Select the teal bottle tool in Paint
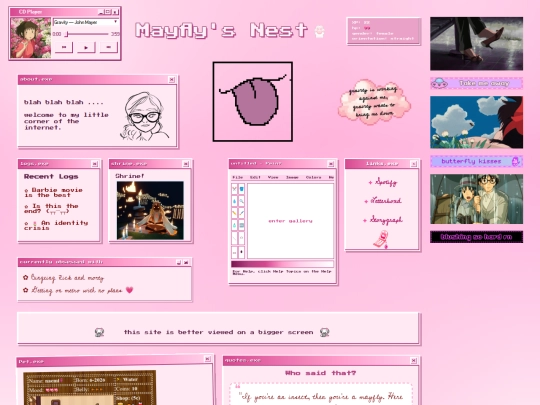Viewport: 540px width, 405px height. [x=235, y=226]
